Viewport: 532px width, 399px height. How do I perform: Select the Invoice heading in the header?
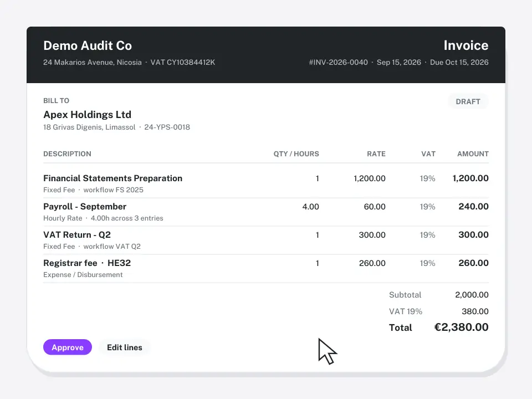466,45
